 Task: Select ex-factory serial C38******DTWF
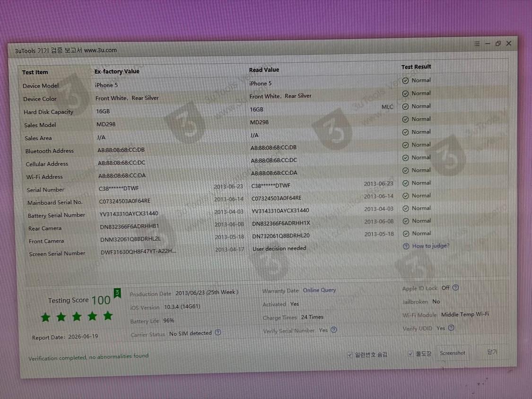[119, 188]
